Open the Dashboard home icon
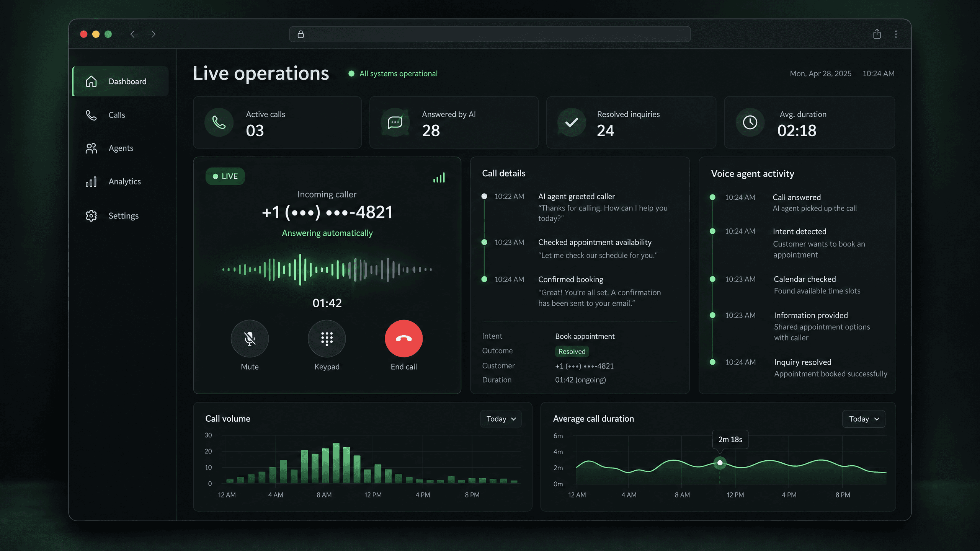The width and height of the screenshot is (980, 551). [91, 82]
